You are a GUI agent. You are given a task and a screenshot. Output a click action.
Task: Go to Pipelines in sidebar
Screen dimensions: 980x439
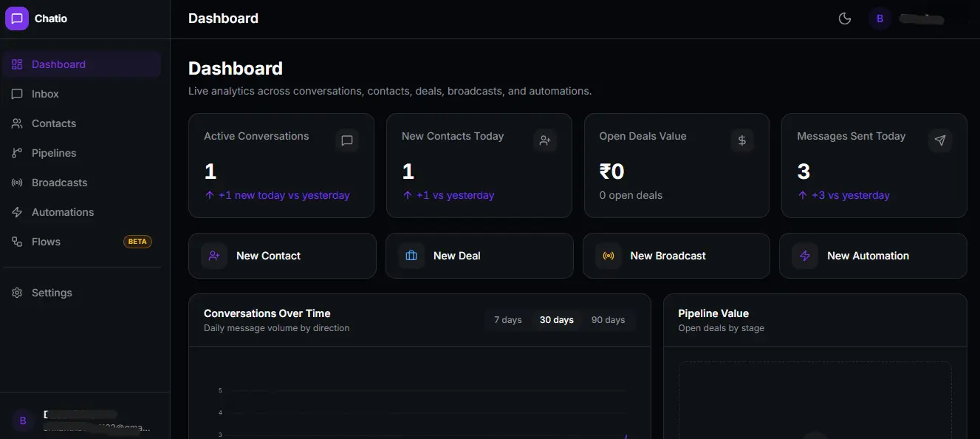pyautogui.click(x=82, y=153)
